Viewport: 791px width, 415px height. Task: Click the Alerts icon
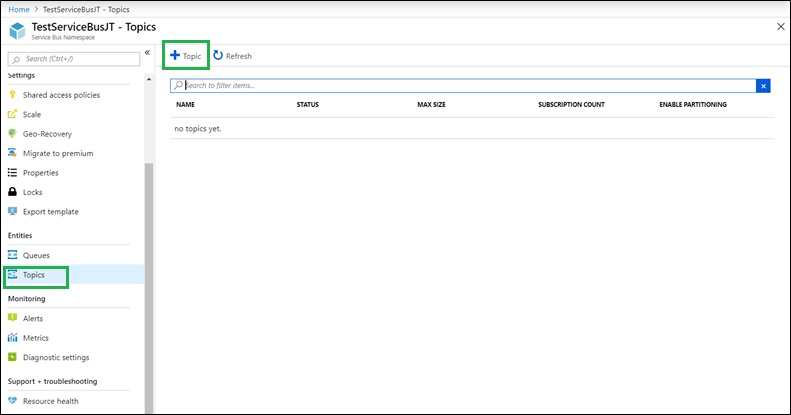click(x=13, y=318)
